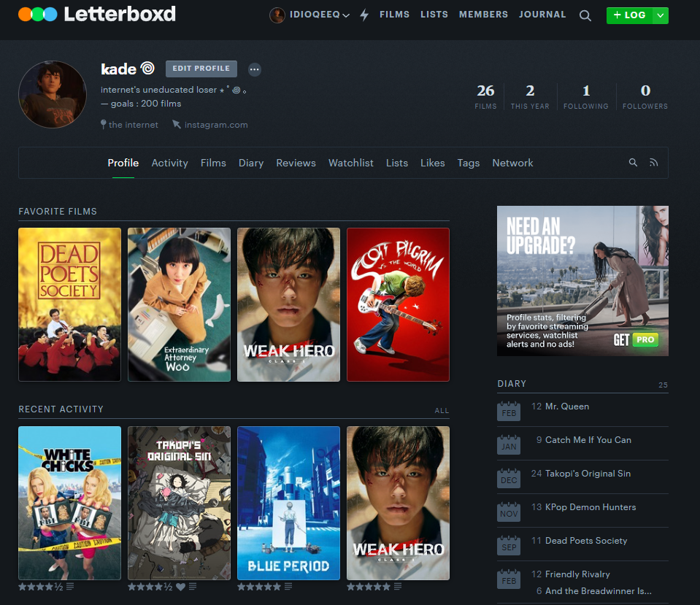Click the Letterboxd logo
The height and width of the screenshot is (605, 700).
[x=97, y=15]
